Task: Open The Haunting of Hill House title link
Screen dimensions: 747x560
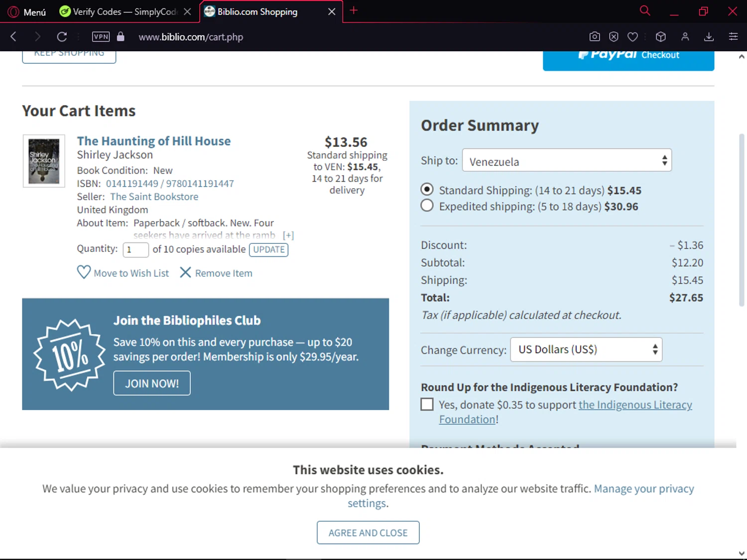Action: pyautogui.click(x=154, y=141)
